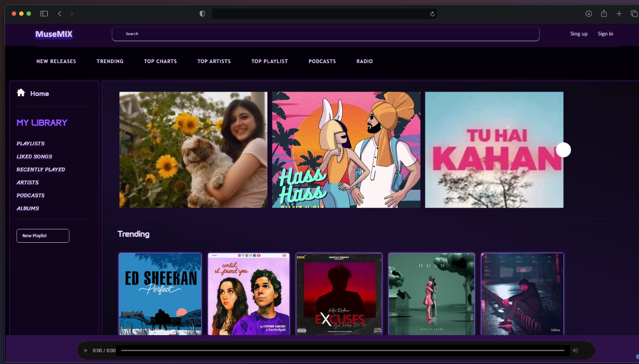639x364 pixels.
Task: Open the browser share icon
Action: tap(604, 14)
